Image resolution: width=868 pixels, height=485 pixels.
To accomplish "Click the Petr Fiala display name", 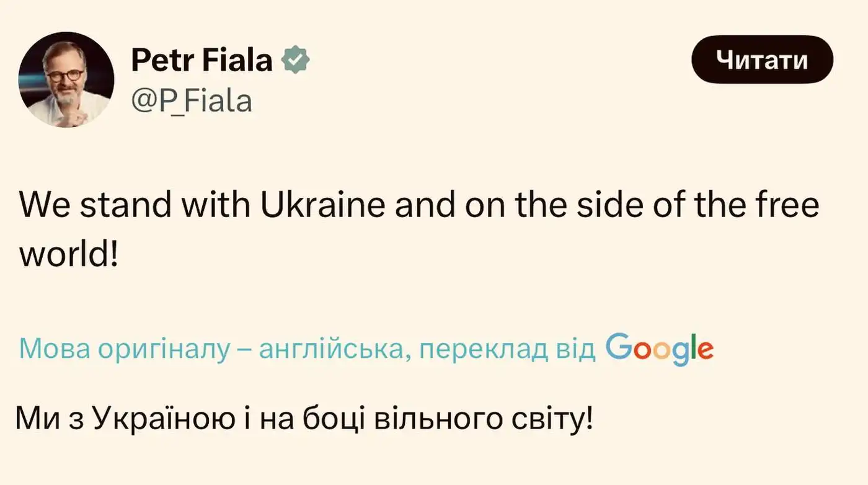I will [202, 60].
